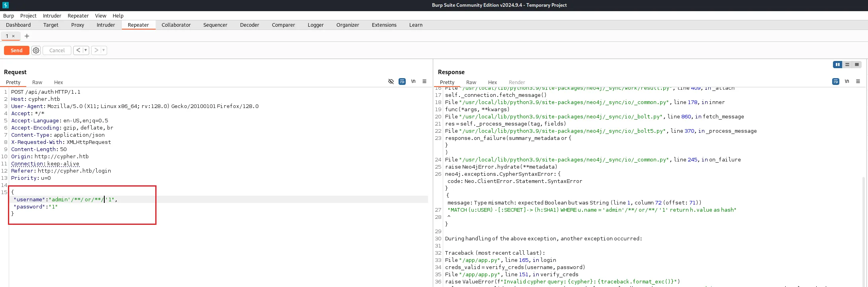Image resolution: width=868 pixels, height=287 pixels.
Task: Click 'X-Requested-With: XMLHttpRequest' header
Action: (x=61, y=142)
